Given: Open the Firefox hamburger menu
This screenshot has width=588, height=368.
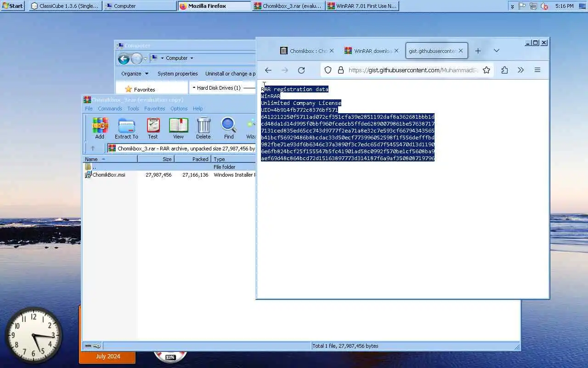Looking at the screenshot, I should point(537,70).
